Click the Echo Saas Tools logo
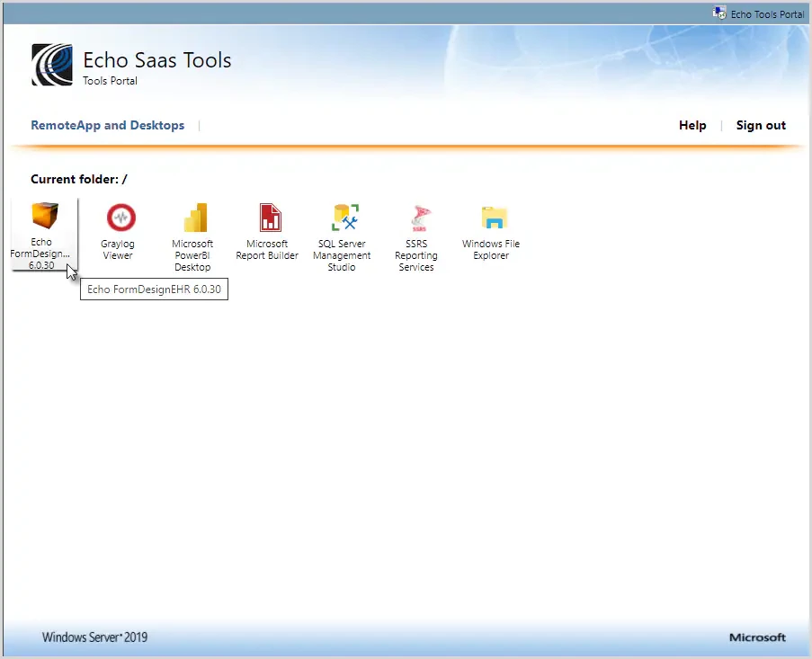This screenshot has height=659, width=812. (x=52, y=65)
